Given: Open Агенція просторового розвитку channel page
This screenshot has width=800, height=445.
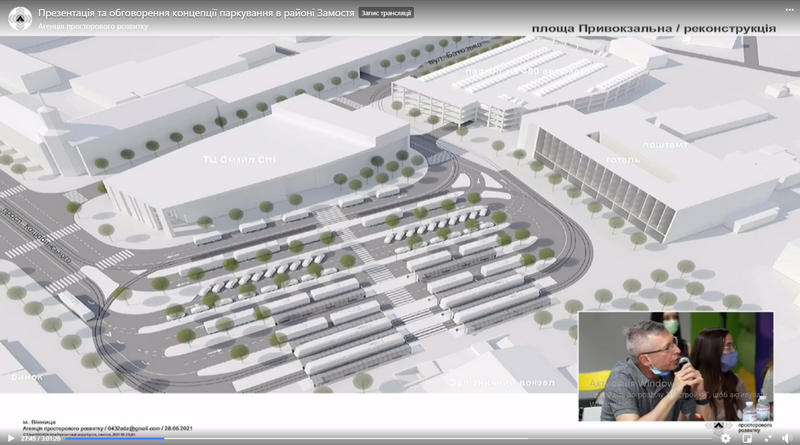Looking at the screenshot, I should point(92,25).
